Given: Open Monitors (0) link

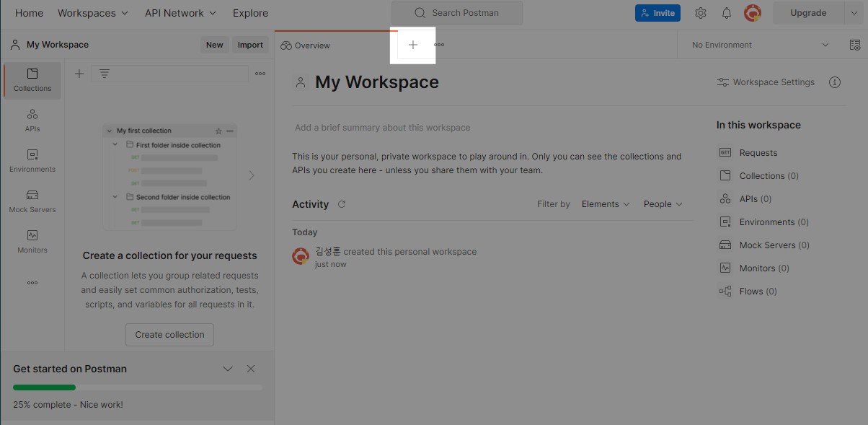Looking at the screenshot, I should click(754, 268).
